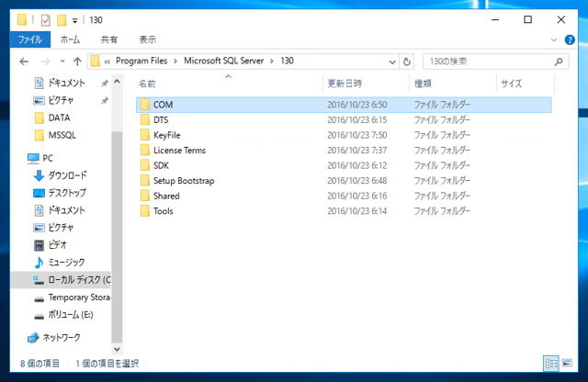Open pinned ピクチャ in quick access
588x382 pixels.
tap(61, 100)
